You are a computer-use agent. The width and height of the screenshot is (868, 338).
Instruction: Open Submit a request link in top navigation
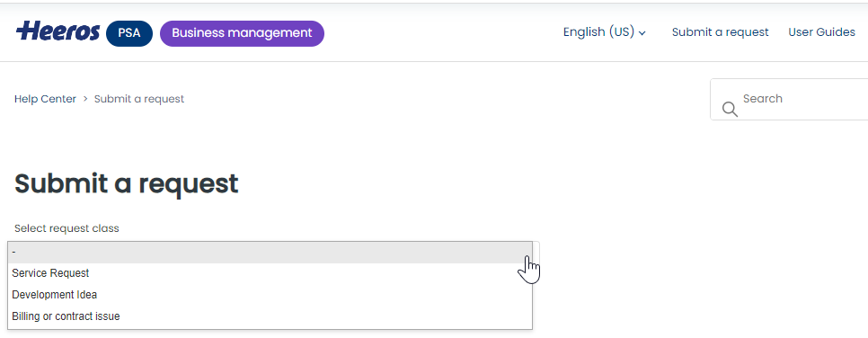[x=721, y=32]
